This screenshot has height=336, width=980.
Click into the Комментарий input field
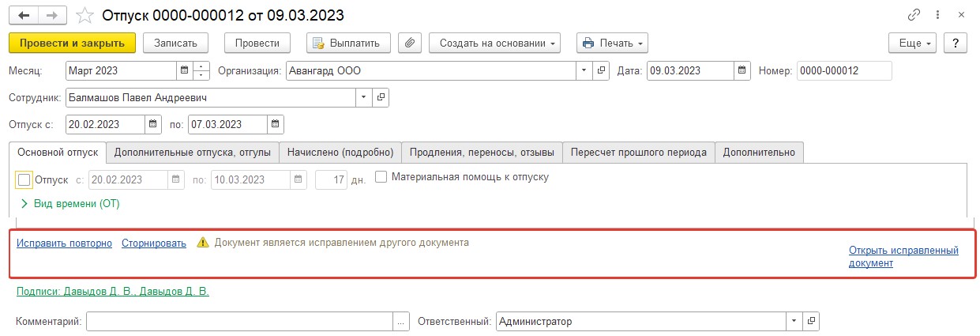pos(241,322)
